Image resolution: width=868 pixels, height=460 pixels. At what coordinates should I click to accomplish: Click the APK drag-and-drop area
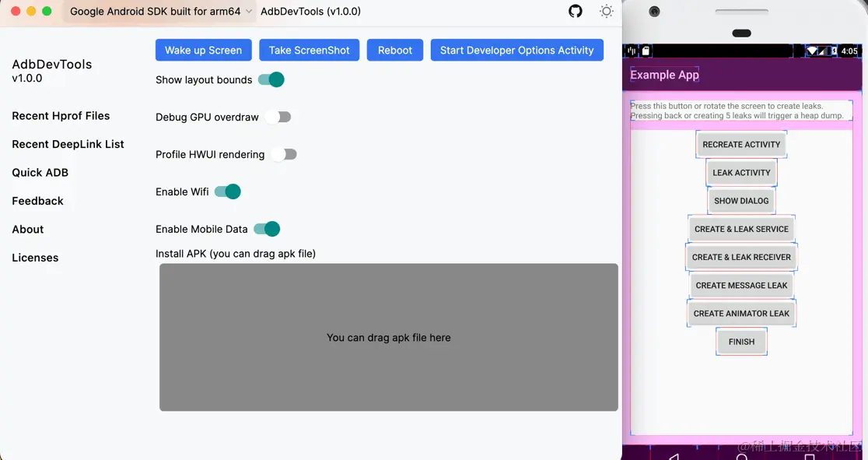click(x=389, y=337)
